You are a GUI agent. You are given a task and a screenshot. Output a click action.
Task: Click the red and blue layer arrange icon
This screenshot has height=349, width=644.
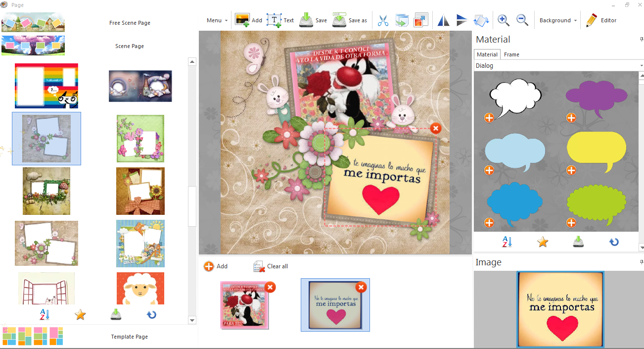coord(421,20)
